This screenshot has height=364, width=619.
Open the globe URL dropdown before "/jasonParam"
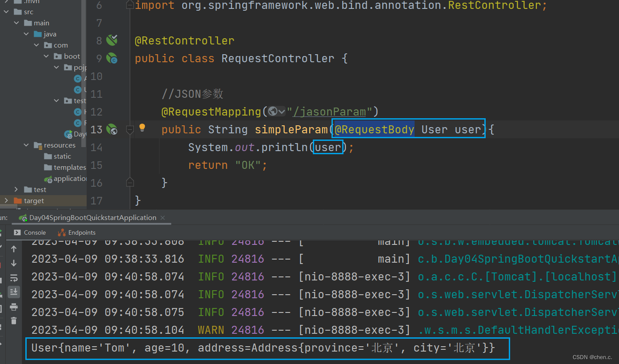click(x=276, y=112)
